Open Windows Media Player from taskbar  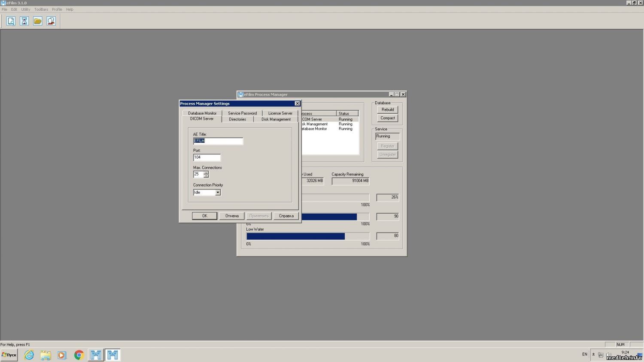62,355
